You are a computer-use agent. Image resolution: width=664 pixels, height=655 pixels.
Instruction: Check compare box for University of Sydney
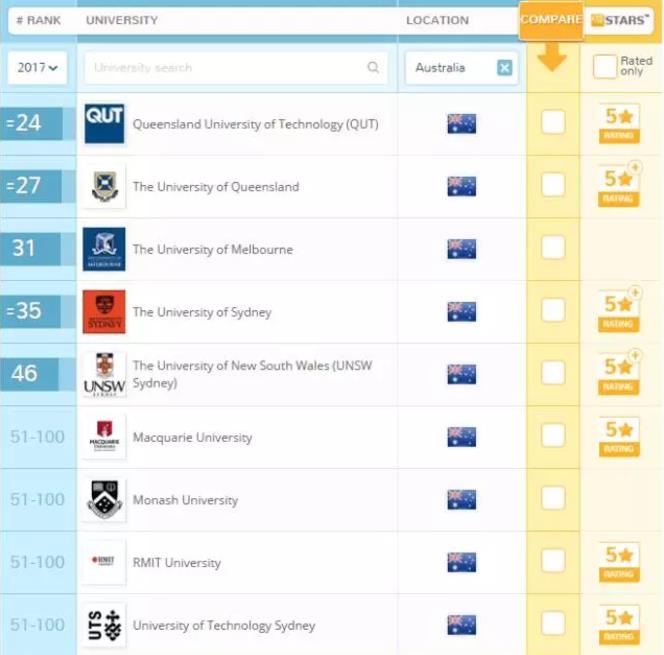tap(553, 310)
